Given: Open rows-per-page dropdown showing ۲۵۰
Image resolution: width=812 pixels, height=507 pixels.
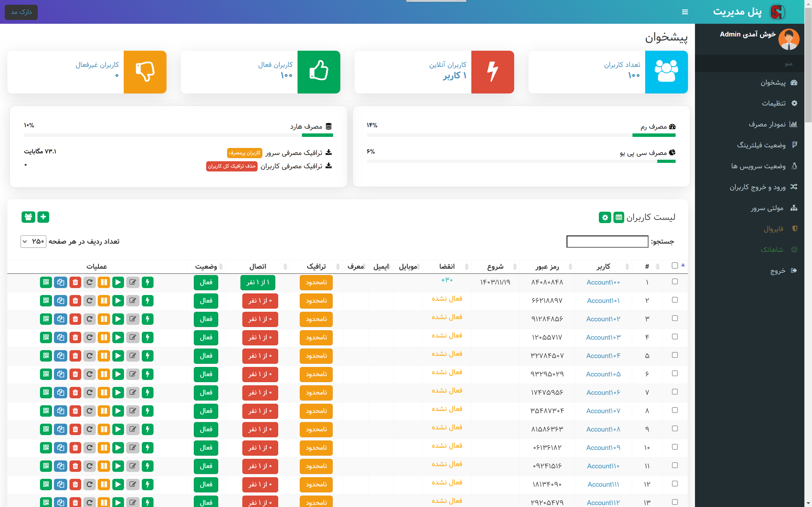Looking at the screenshot, I should tap(34, 241).
